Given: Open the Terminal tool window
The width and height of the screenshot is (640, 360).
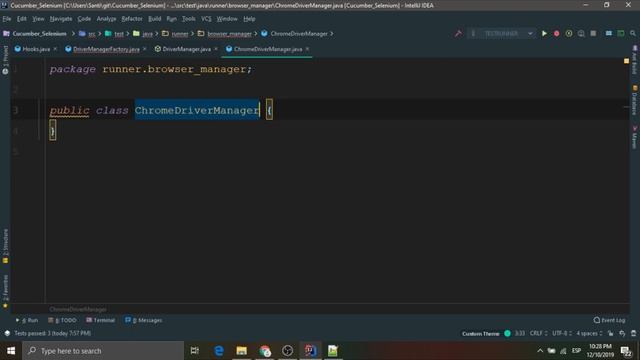Looking at the screenshot, I should [100, 320].
